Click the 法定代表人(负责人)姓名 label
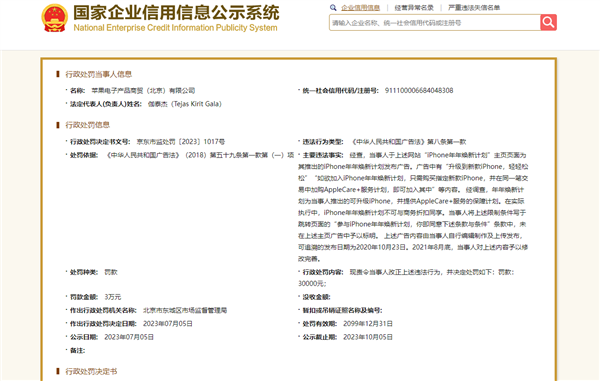Viewport: 600px width, 381px height. [106, 104]
